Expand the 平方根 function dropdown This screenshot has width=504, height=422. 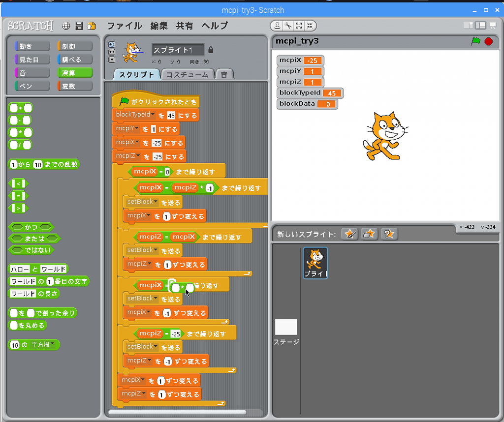52,344
